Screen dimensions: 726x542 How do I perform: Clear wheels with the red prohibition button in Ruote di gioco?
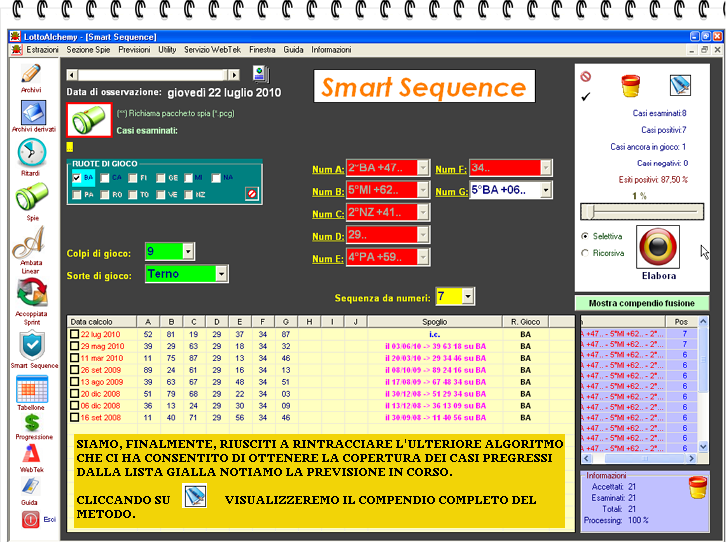click(252, 194)
